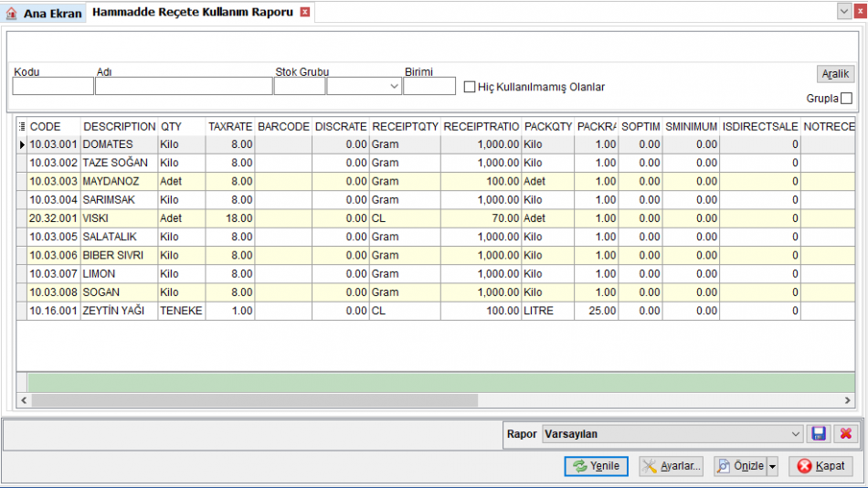This screenshot has width=868, height=488.
Task: Sort by the DESCRIPTION column header
Action: click(x=119, y=126)
